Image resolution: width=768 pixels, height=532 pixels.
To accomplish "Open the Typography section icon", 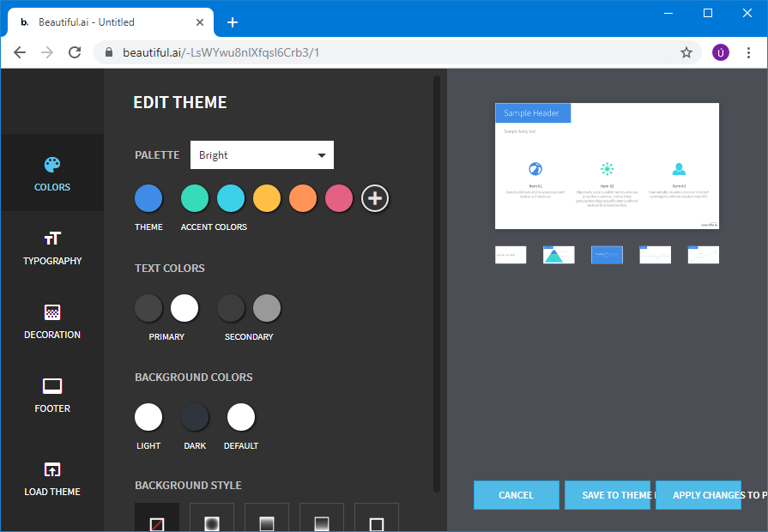I will coord(52,239).
